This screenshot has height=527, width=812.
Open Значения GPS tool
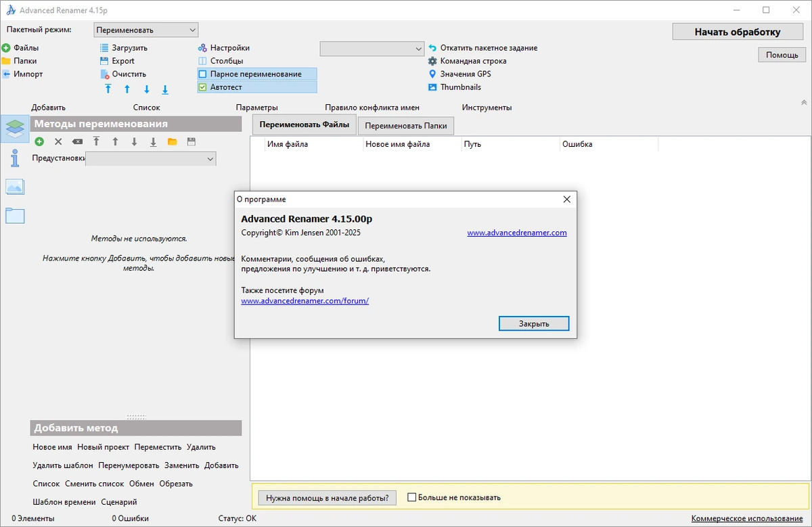pos(460,74)
